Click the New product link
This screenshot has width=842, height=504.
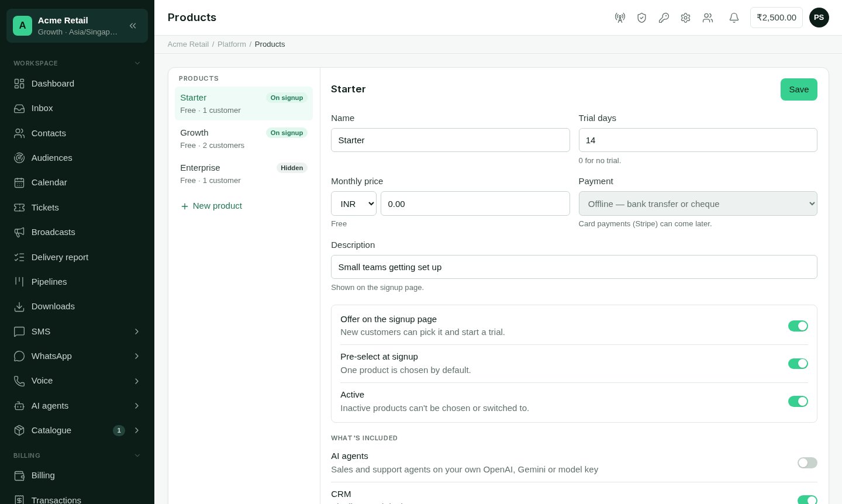click(211, 206)
